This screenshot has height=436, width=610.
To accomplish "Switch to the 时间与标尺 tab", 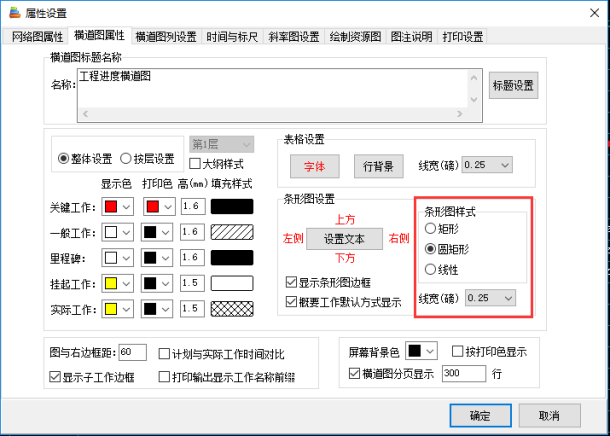I will tap(234, 37).
